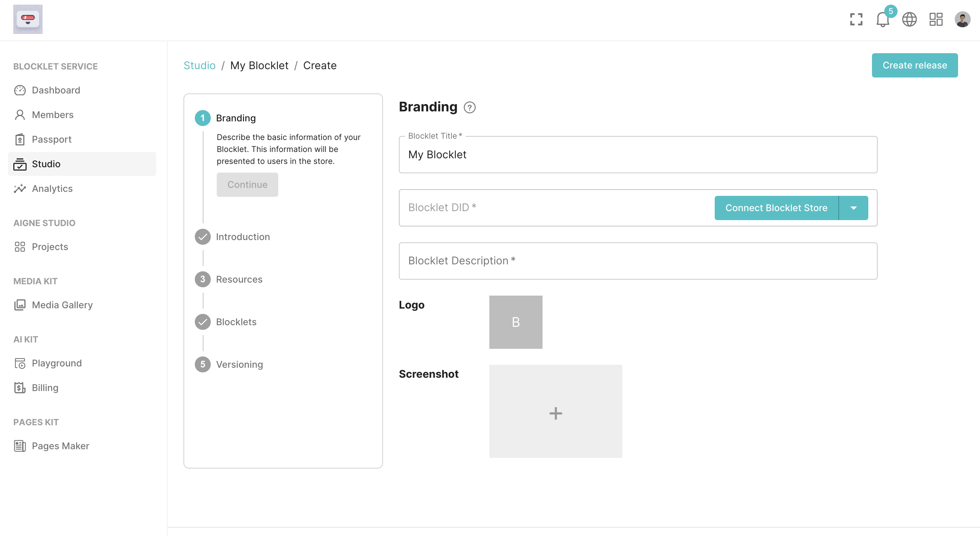This screenshot has height=536, width=980.
Task: Select the Introduction step
Action: pos(243,237)
